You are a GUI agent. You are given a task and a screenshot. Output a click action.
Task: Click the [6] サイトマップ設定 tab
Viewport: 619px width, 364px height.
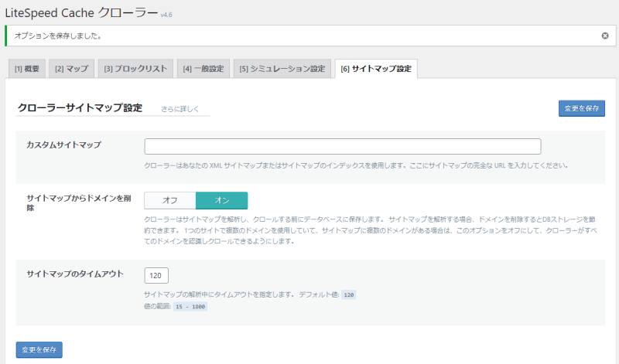[x=376, y=69]
